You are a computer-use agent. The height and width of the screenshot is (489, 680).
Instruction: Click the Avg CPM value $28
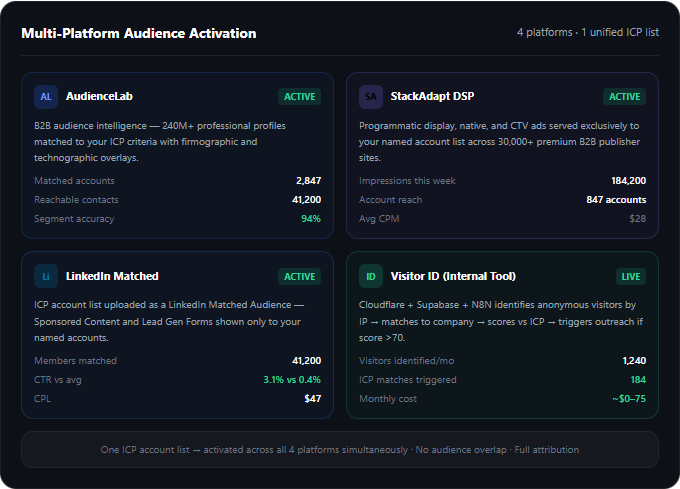pos(638,219)
